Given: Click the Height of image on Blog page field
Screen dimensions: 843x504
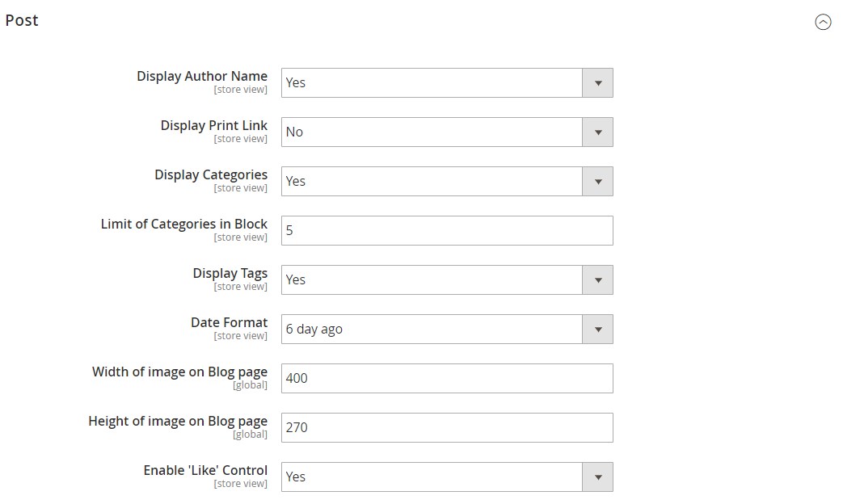Looking at the screenshot, I should pos(447,428).
